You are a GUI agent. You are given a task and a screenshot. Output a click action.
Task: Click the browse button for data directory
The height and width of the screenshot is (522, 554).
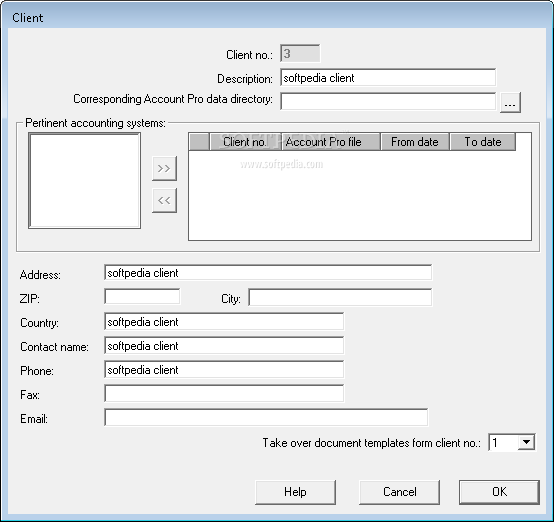tap(510, 103)
